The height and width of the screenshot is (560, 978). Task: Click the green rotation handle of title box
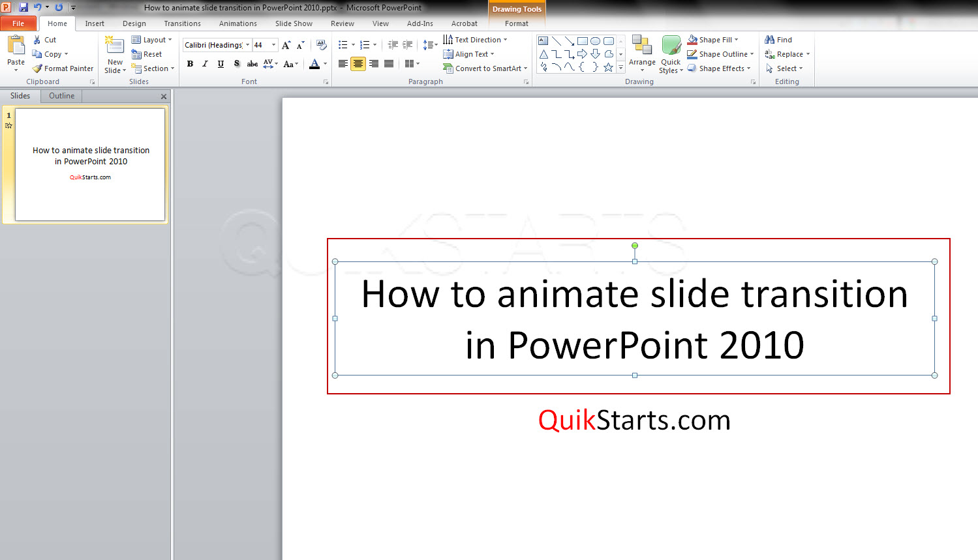(x=635, y=246)
